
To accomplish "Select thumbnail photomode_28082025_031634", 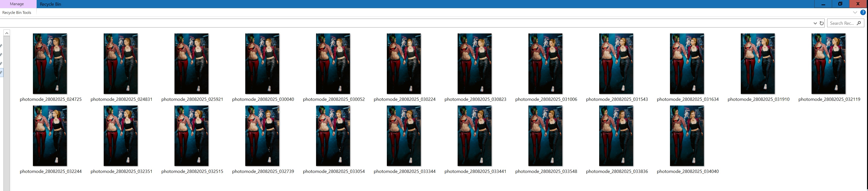I will pos(687,64).
